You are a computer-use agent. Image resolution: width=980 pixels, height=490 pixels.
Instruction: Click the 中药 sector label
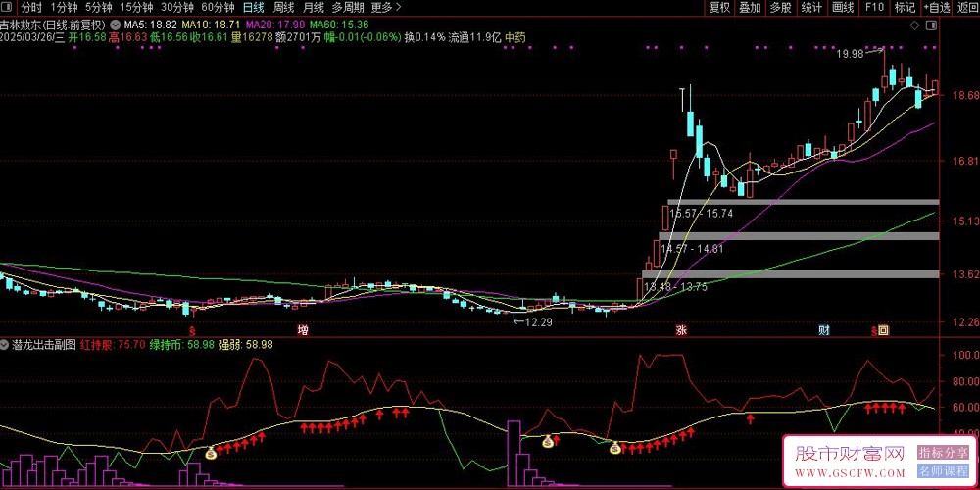tap(515, 37)
